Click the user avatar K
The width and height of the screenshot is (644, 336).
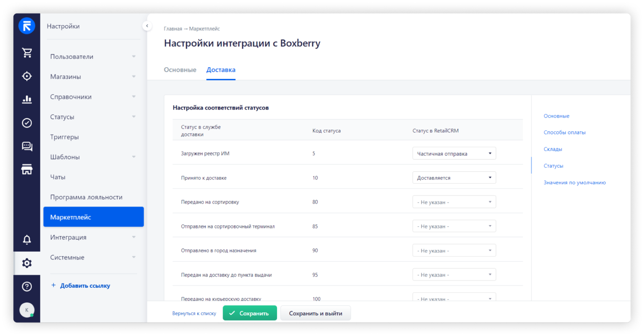point(27,310)
